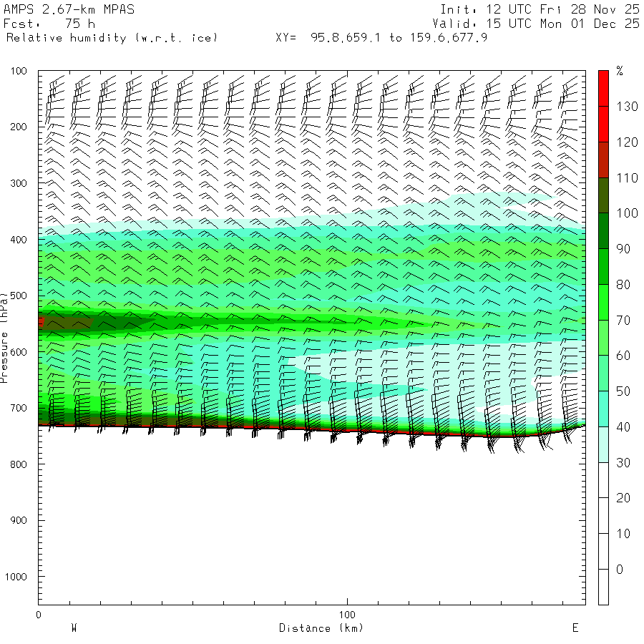Image resolution: width=644 pixels, height=644 pixels.
Task: Click the colorbar '100' value label
Action: click(x=627, y=213)
